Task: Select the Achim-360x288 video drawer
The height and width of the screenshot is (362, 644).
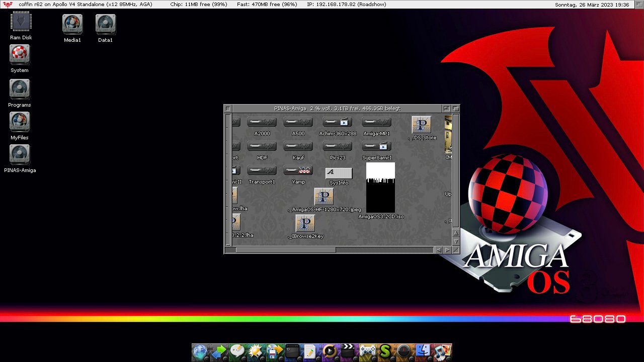Action: click(337, 122)
